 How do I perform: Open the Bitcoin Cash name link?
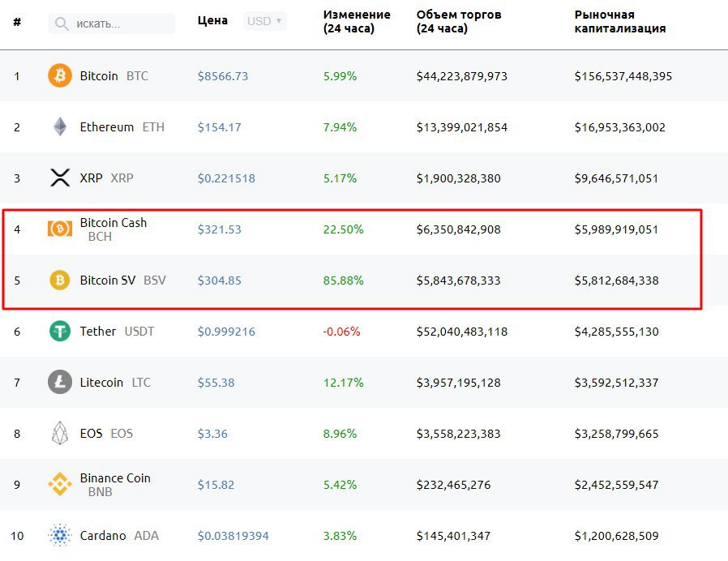(113, 222)
